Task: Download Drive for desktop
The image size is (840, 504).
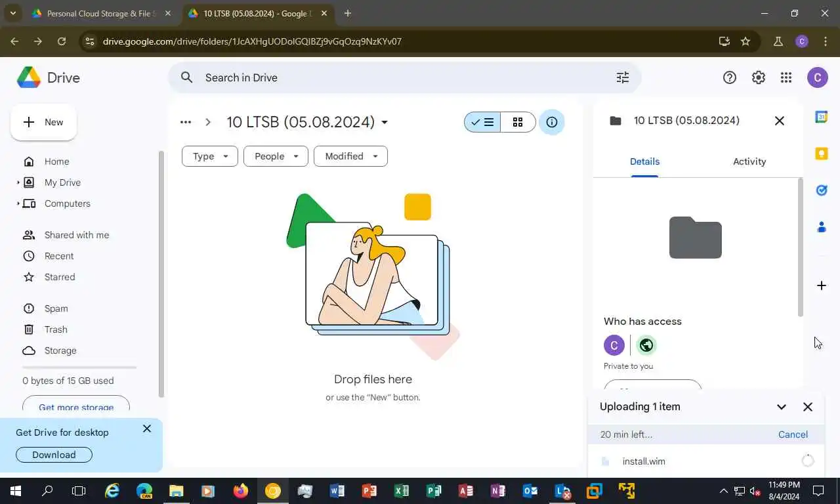Action: pyautogui.click(x=54, y=455)
